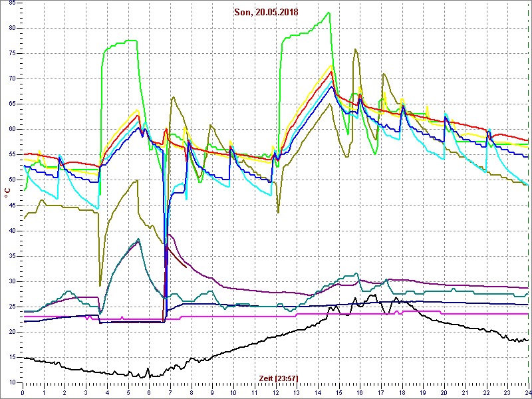
Task: Click the y-axis value 60
Action: tap(11, 129)
